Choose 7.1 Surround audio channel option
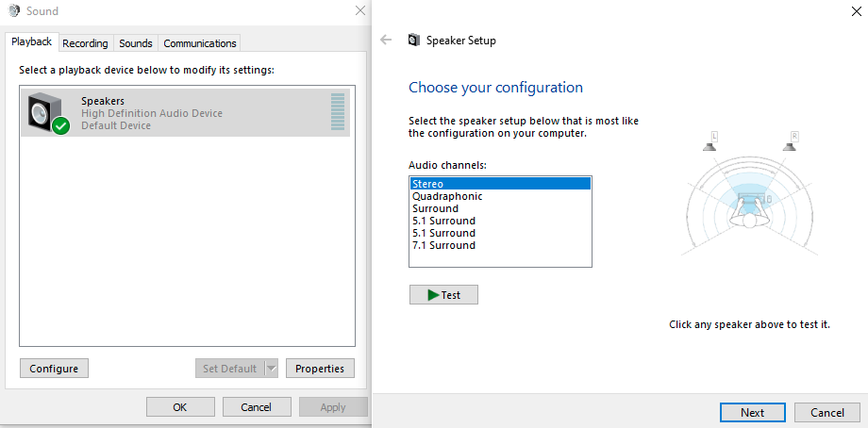The width and height of the screenshot is (868, 428). tap(443, 245)
